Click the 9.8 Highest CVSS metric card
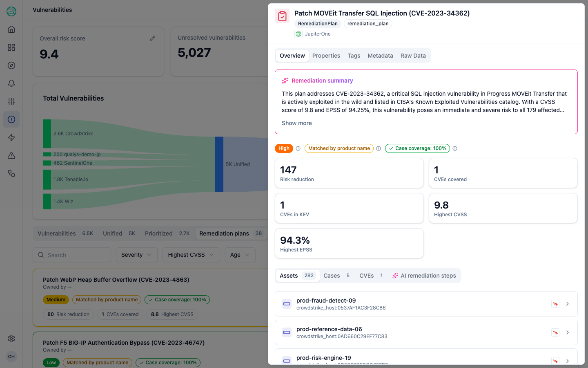Viewport: 588px width, 368px height. (503, 208)
